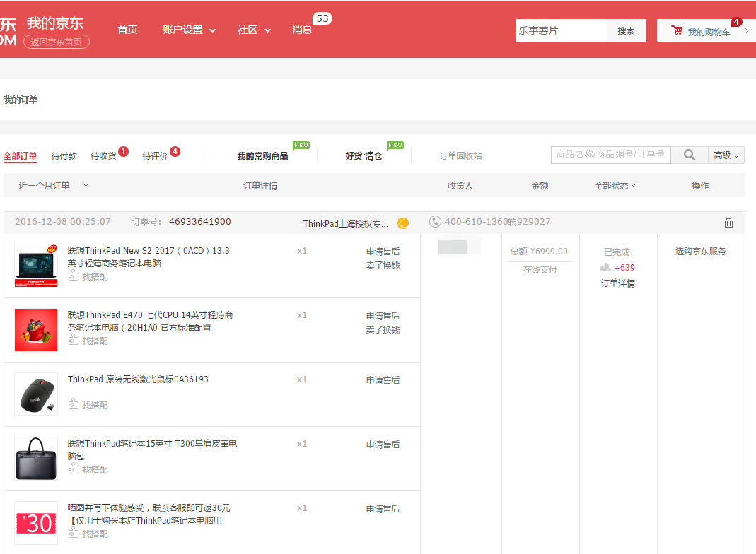Open the shopping cart icon
The width and height of the screenshot is (756, 554).
pos(677,30)
